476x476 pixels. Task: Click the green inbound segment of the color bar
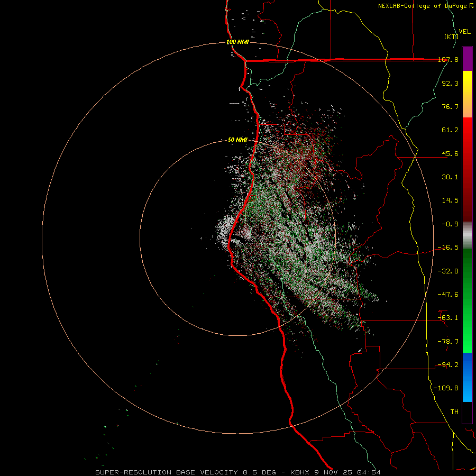click(x=467, y=300)
